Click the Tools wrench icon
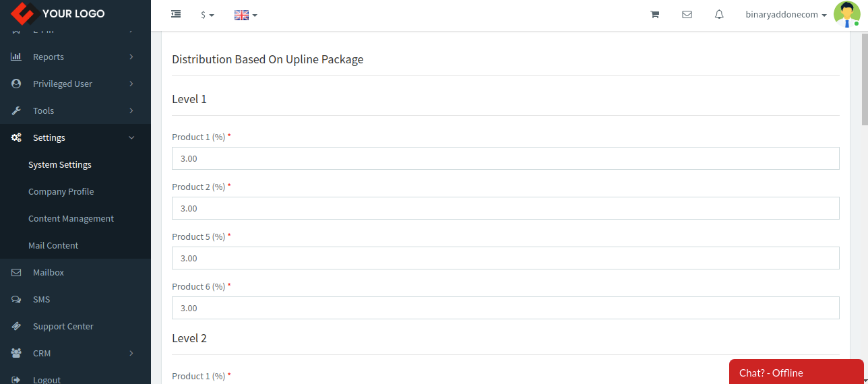868x384 pixels. 16,110
